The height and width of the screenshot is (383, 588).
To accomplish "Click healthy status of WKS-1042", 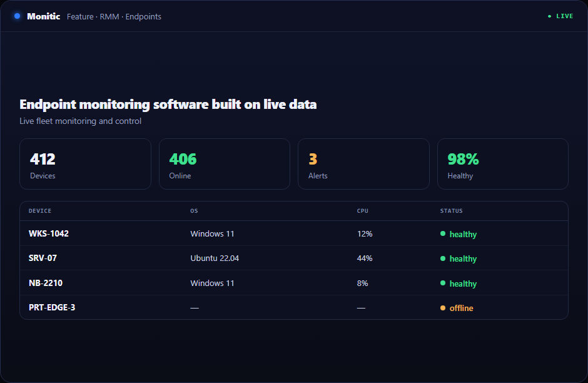I will pyautogui.click(x=459, y=234).
